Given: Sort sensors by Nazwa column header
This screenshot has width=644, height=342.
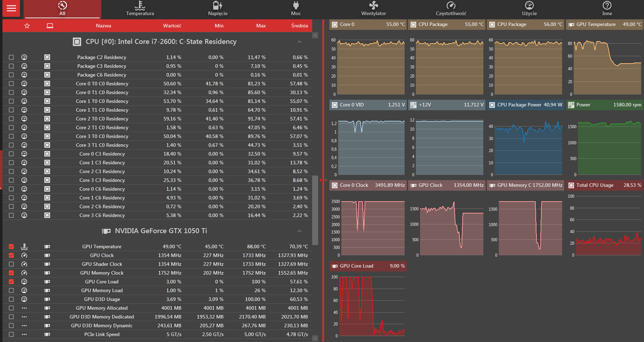Looking at the screenshot, I should click(103, 26).
